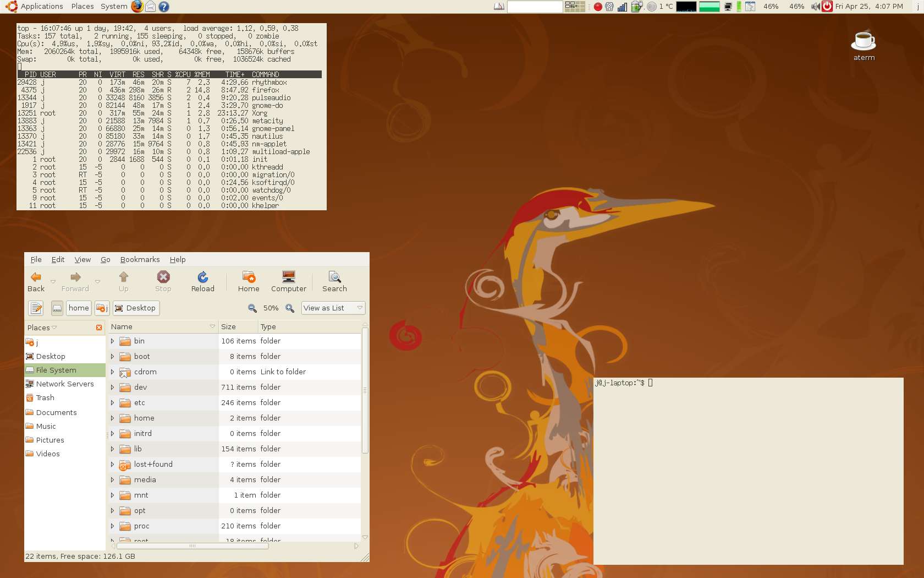
Task: Open Computer from the file browser toolbar
Action: click(288, 281)
